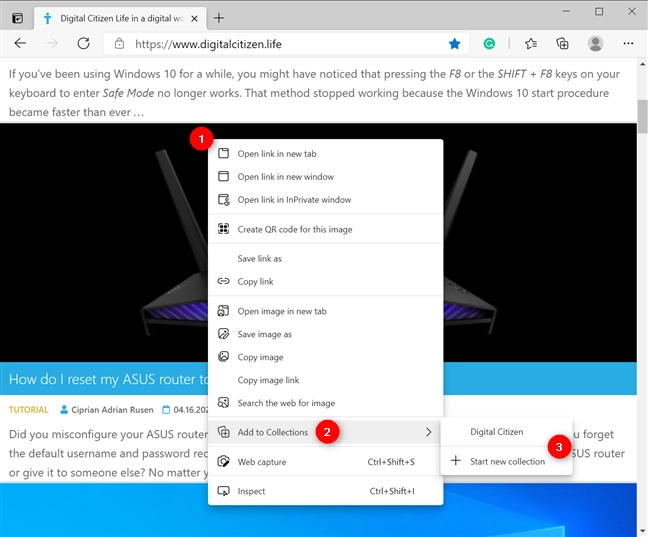Image resolution: width=648 pixels, height=537 pixels.
Task: Choose Web capture
Action: [326, 462]
